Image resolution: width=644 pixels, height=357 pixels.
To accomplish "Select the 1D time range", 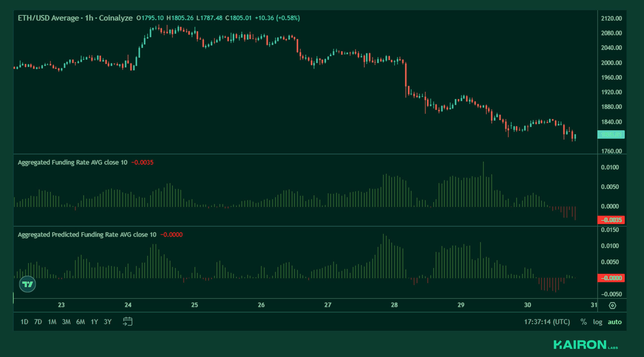I will pos(24,322).
